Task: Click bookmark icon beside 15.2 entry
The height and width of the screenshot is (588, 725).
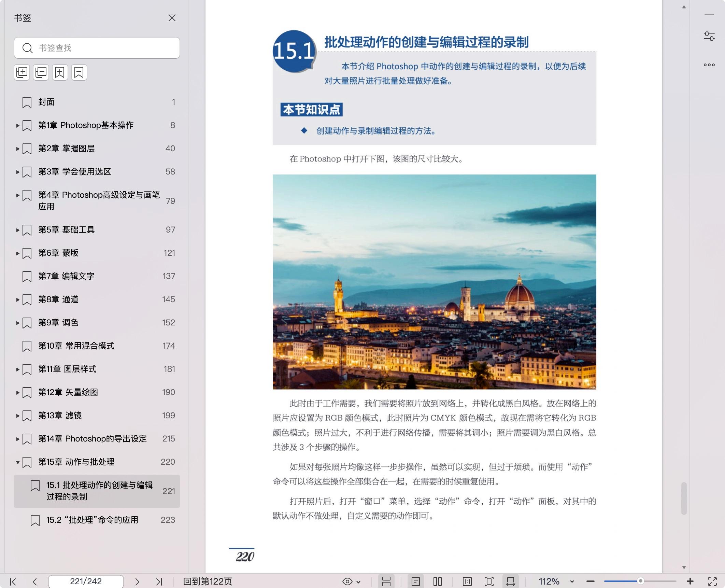Action: (x=35, y=520)
